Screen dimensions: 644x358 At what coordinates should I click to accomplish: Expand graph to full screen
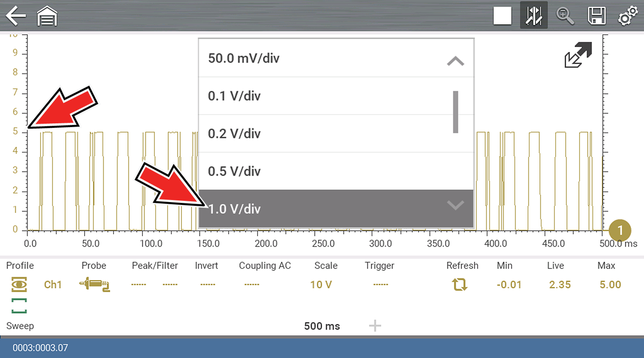pyautogui.click(x=578, y=55)
